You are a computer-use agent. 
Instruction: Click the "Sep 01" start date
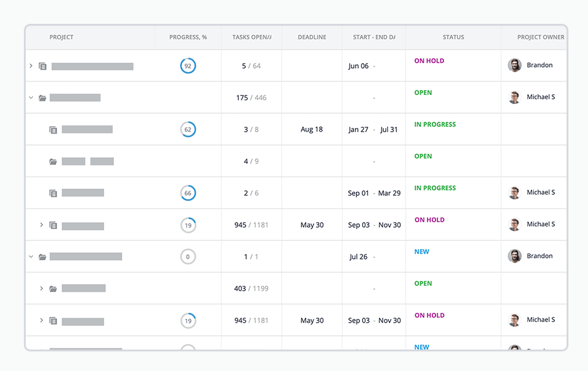pyautogui.click(x=358, y=193)
